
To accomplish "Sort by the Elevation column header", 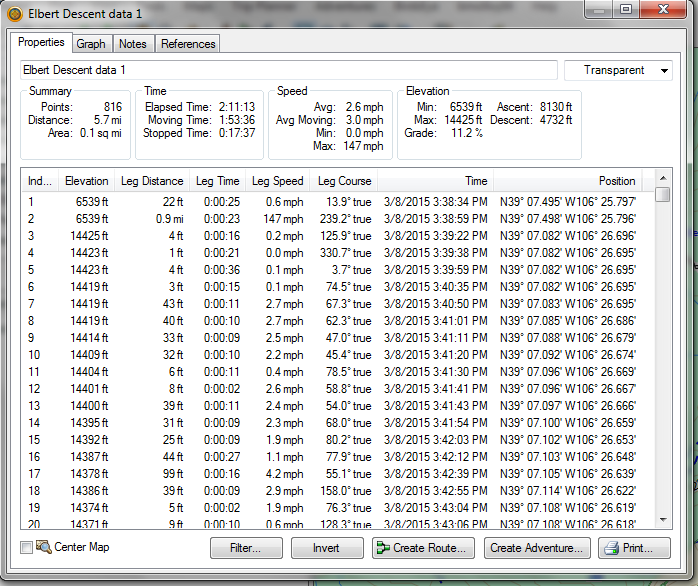I will point(86,181).
